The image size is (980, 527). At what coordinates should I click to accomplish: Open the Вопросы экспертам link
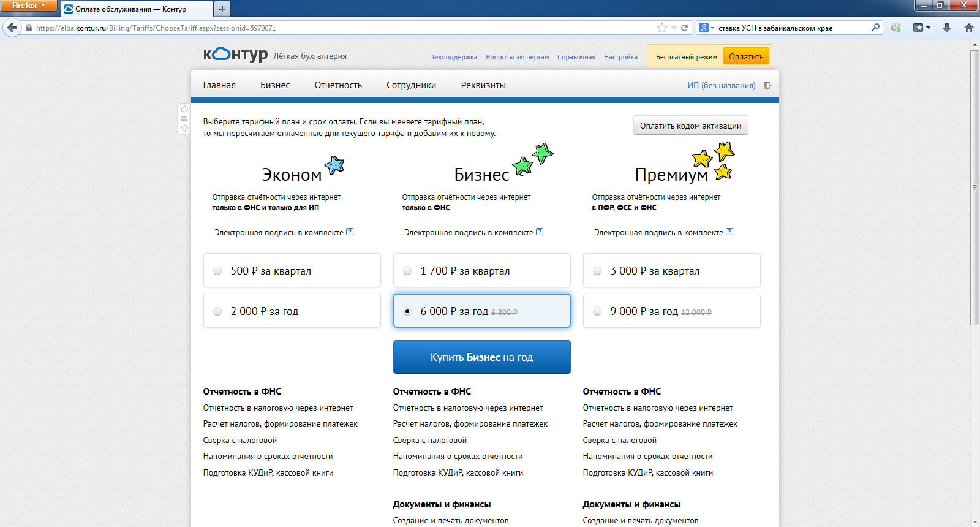tap(518, 57)
